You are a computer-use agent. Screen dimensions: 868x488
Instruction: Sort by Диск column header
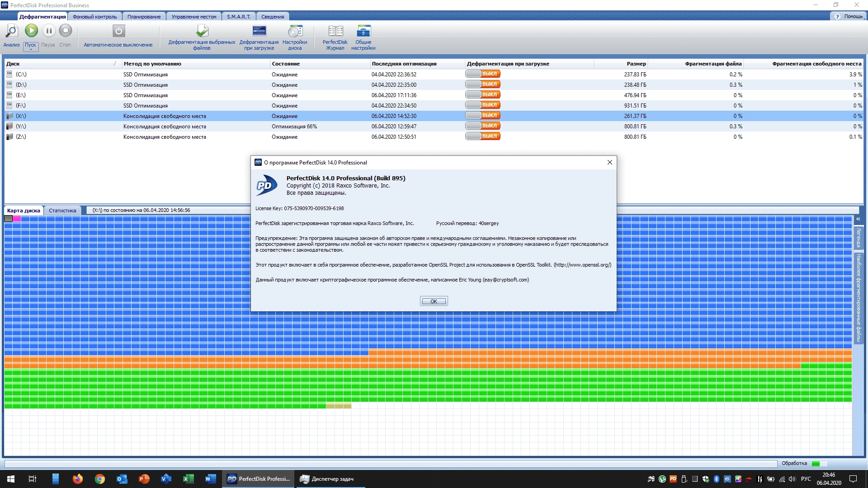(x=63, y=64)
